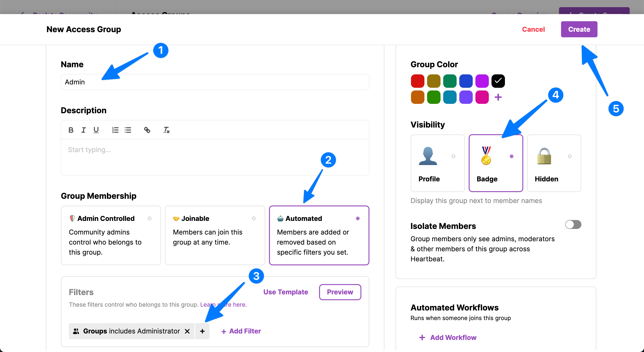Pick the red group color swatch

pyautogui.click(x=417, y=81)
